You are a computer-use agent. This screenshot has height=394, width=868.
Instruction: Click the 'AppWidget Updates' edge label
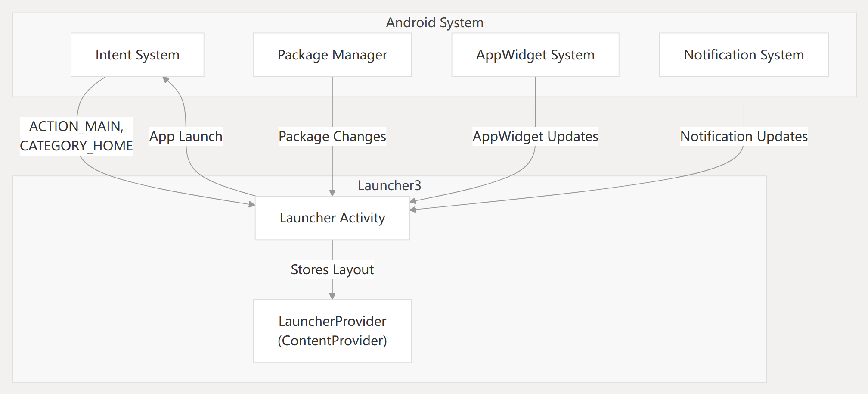pyautogui.click(x=535, y=136)
